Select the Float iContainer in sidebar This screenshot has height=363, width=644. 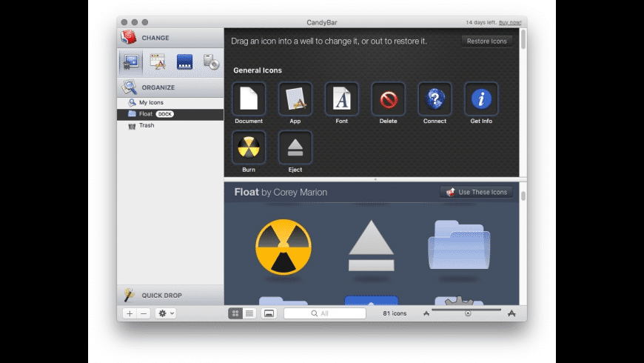(x=170, y=114)
